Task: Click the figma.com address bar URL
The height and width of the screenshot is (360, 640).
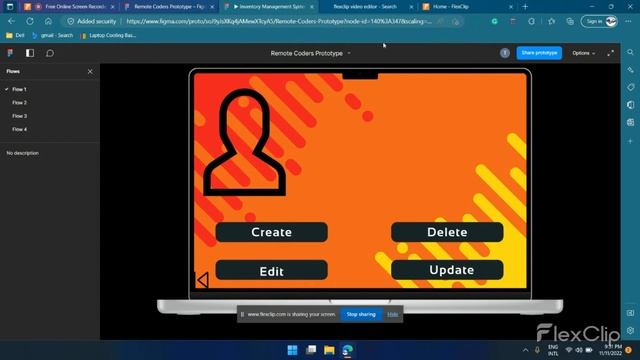Action: 279,21
